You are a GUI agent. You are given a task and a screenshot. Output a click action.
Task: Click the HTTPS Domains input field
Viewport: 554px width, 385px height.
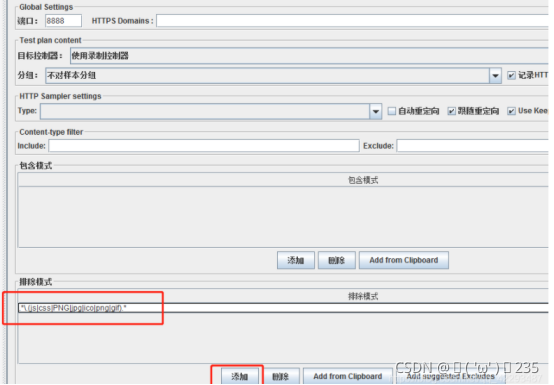click(x=353, y=21)
